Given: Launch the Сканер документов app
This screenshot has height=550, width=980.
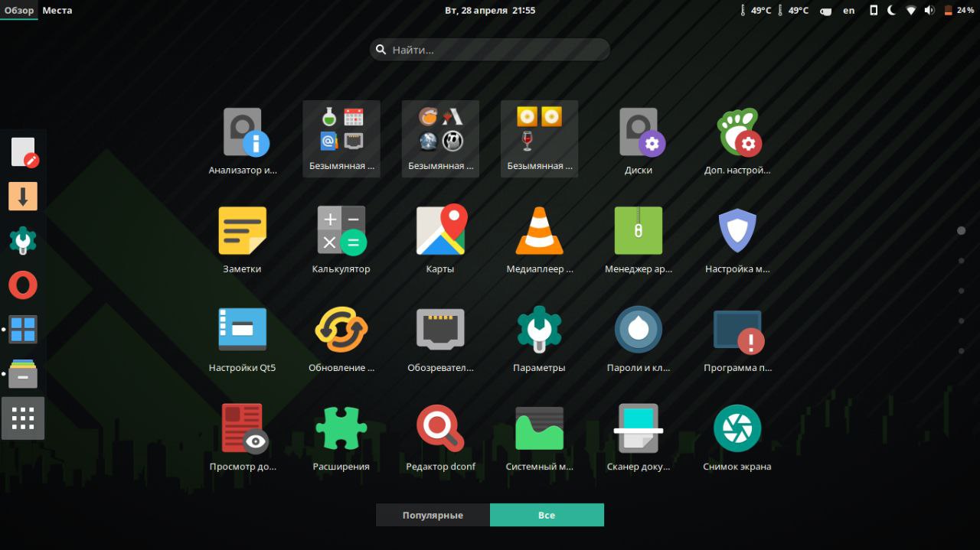Looking at the screenshot, I should [x=639, y=436].
